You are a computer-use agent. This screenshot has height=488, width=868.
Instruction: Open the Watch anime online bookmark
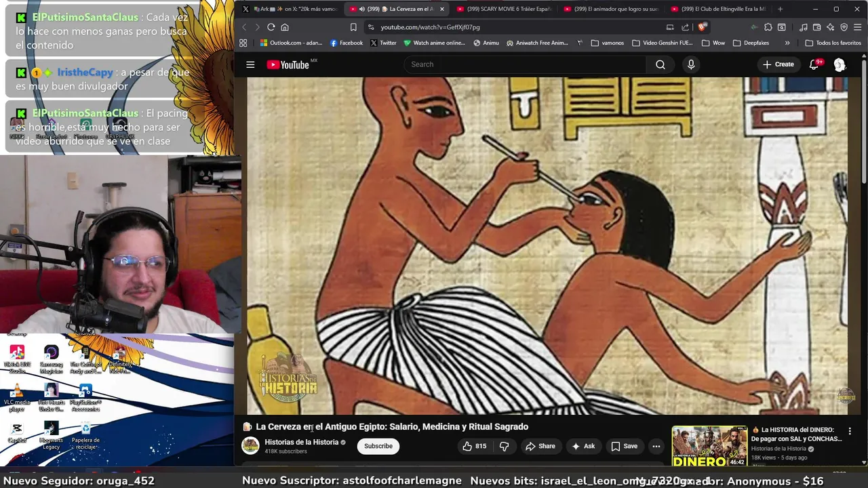(x=434, y=43)
